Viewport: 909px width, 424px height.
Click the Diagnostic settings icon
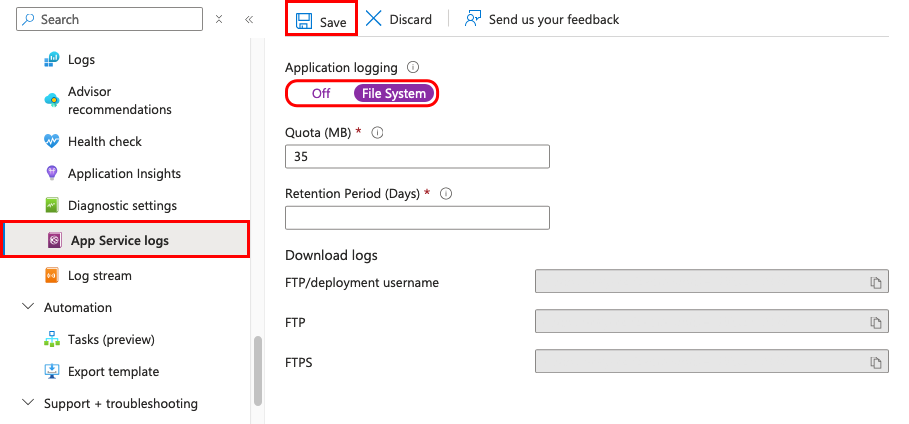(53, 205)
